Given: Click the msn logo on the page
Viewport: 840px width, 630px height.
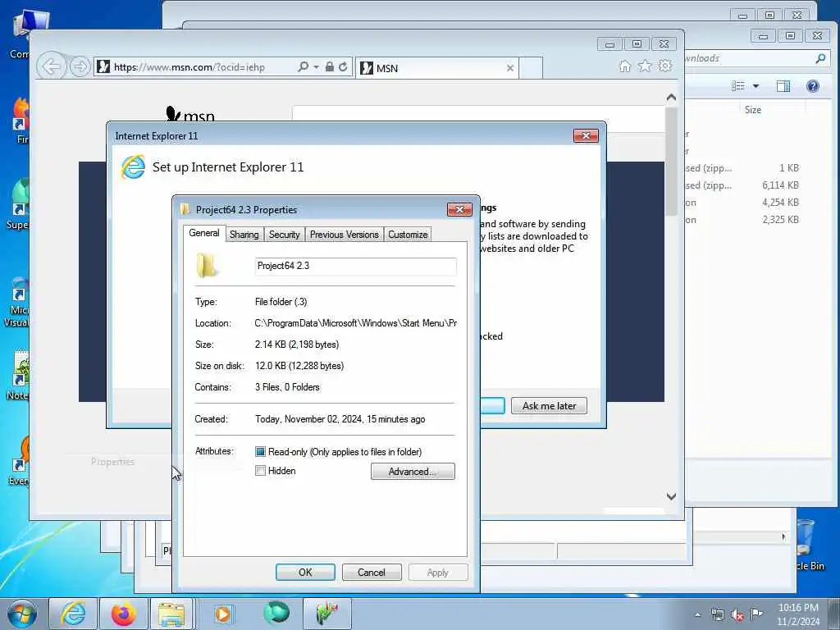Looking at the screenshot, I should pyautogui.click(x=190, y=114).
